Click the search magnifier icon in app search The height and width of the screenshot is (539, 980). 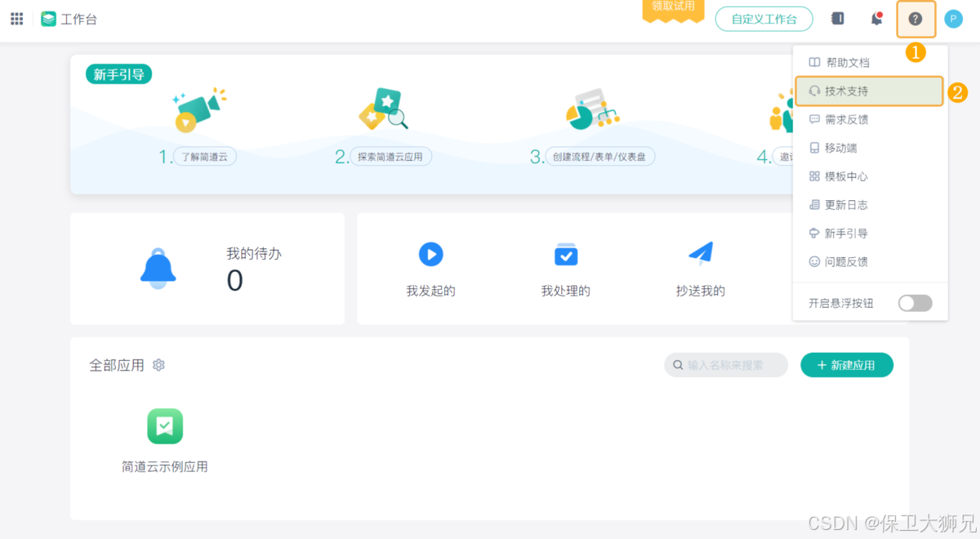(678, 365)
